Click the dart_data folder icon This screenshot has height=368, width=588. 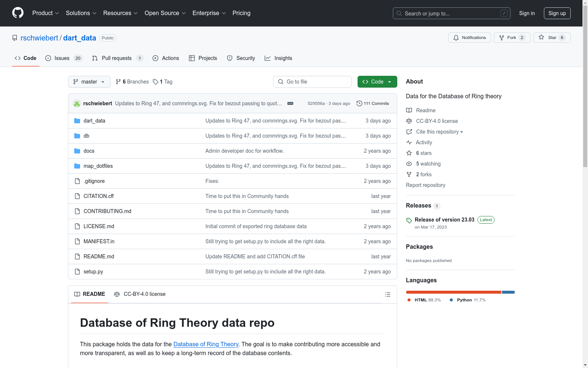77,121
